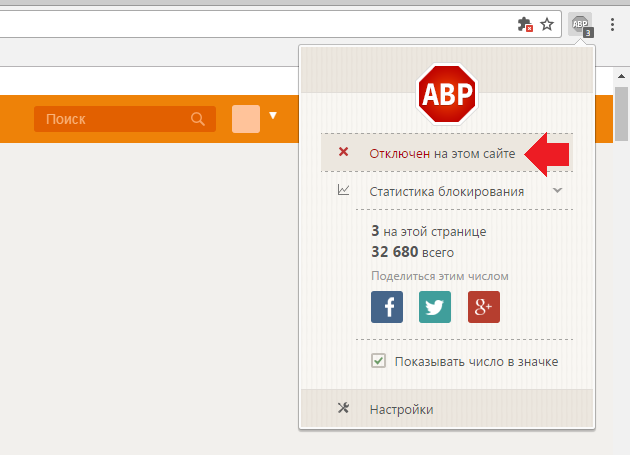This screenshot has height=455, width=630.
Task: Click the "32 680 всего" total text
Action: pyautogui.click(x=413, y=252)
